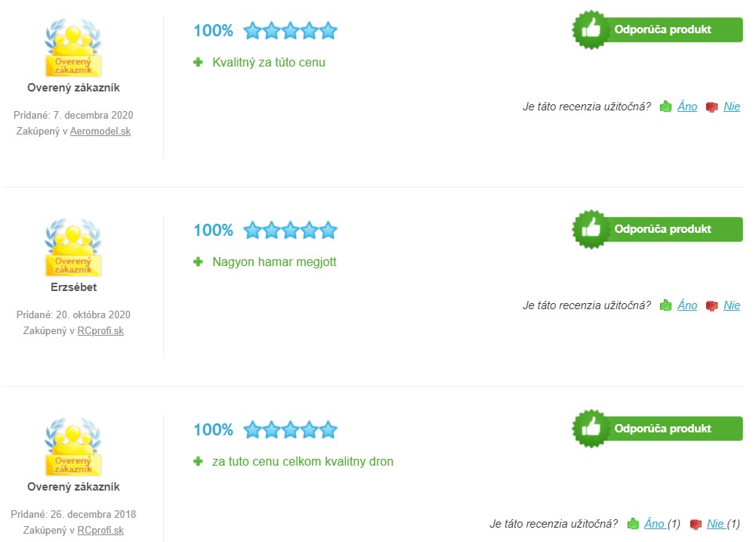Click Erzsébet's verified customer badge

point(73,248)
